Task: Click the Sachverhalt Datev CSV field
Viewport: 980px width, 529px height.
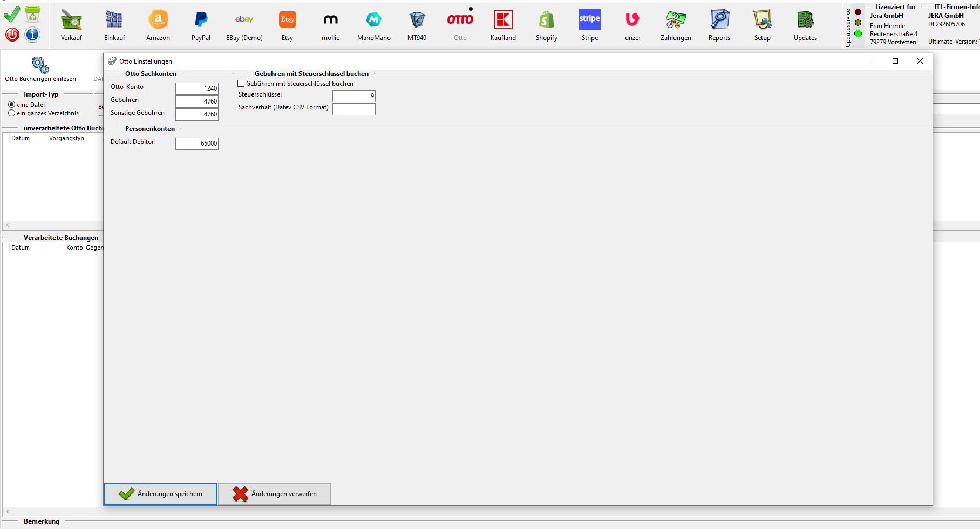Action: click(x=353, y=109)
